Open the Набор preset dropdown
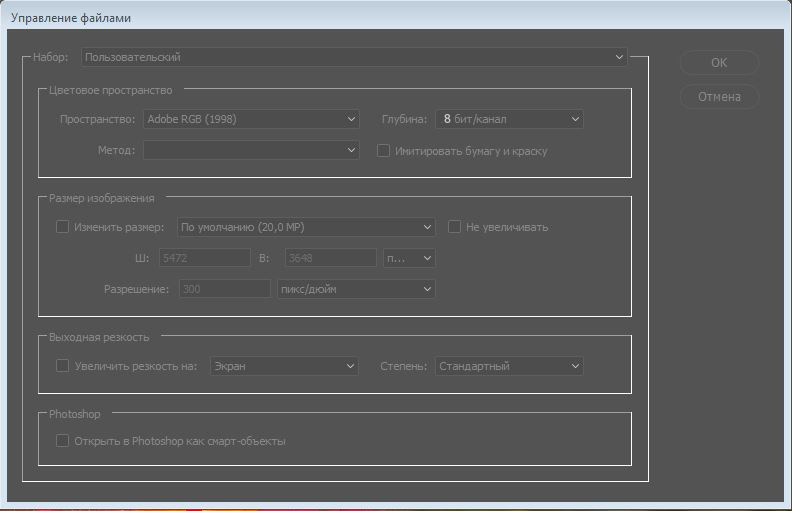The height and width of the screenshot is (511, 792). (x=354, y=58)
